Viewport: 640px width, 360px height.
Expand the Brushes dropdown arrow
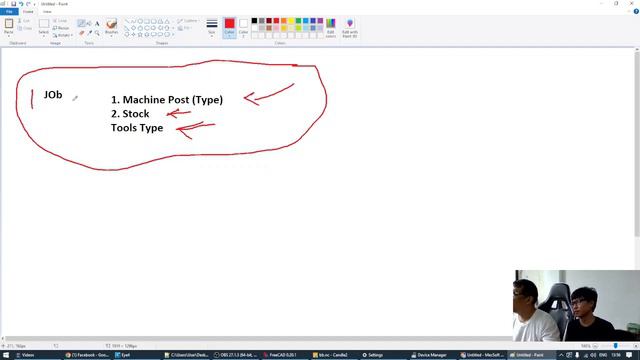tap(111, 36)
